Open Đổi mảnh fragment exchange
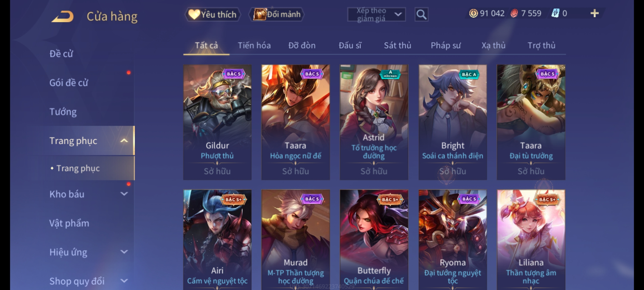Image resolution: width=644 pixels, height=290 pixels. point(277,14)
